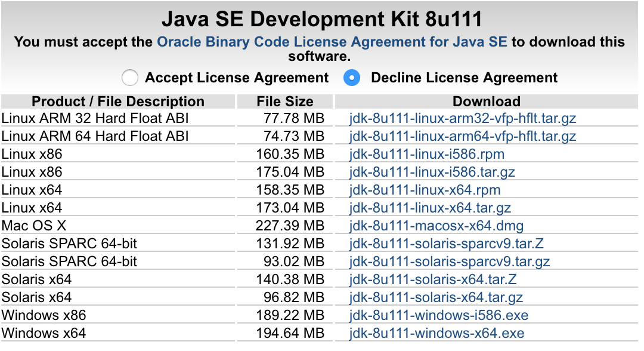644x351 pixels.
Task: Download jdk-8u111-windows-x64.exe installer
Action: click(437, 333)
